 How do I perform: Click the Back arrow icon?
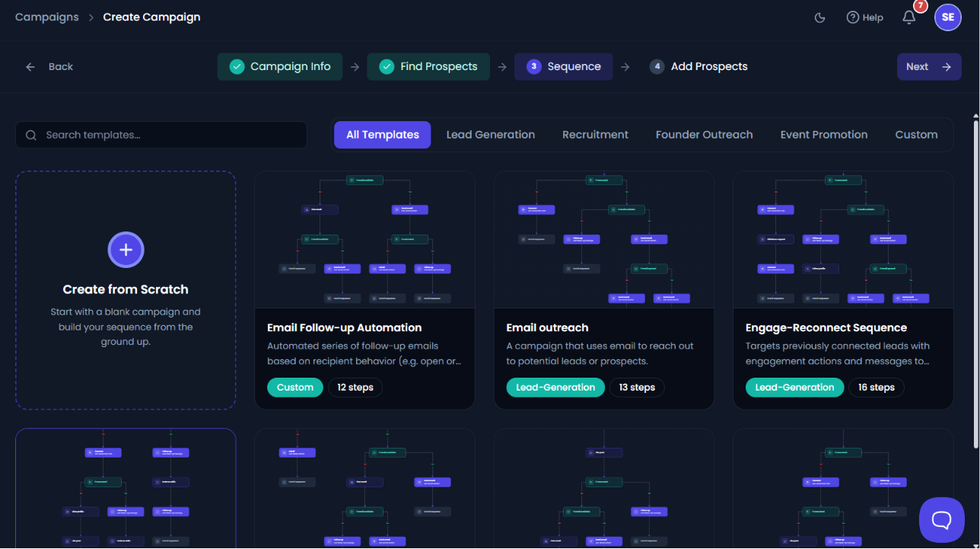(x=30, y=67)
